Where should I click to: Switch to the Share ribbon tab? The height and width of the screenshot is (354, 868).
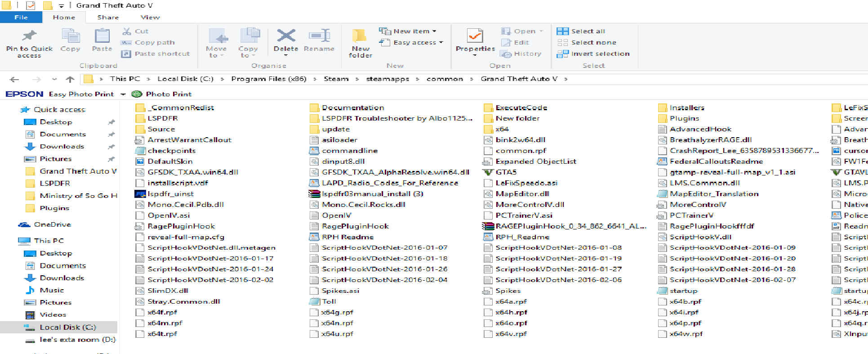(108, 17)
